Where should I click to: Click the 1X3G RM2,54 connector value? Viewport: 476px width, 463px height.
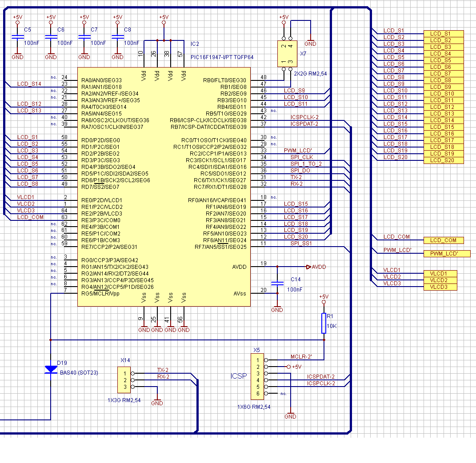(124, 400)
